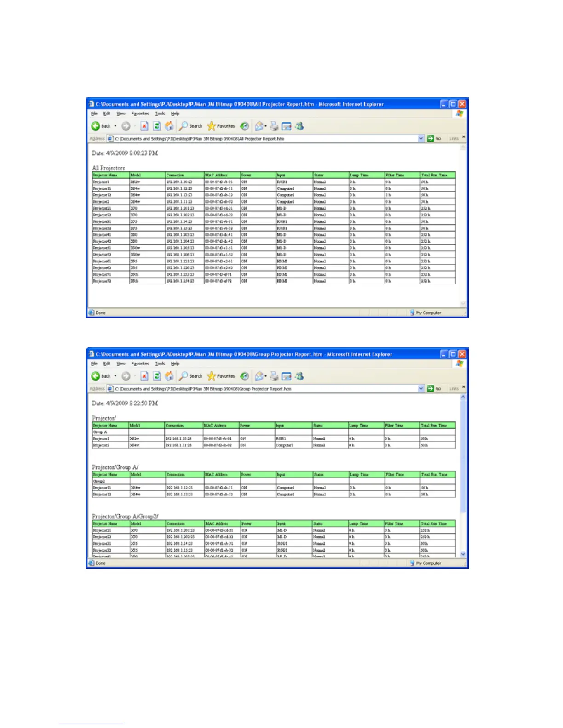Click Edit-page icon in All Projector Report toolbar
The height and width of the screenshot is (728, 563).
287,126
